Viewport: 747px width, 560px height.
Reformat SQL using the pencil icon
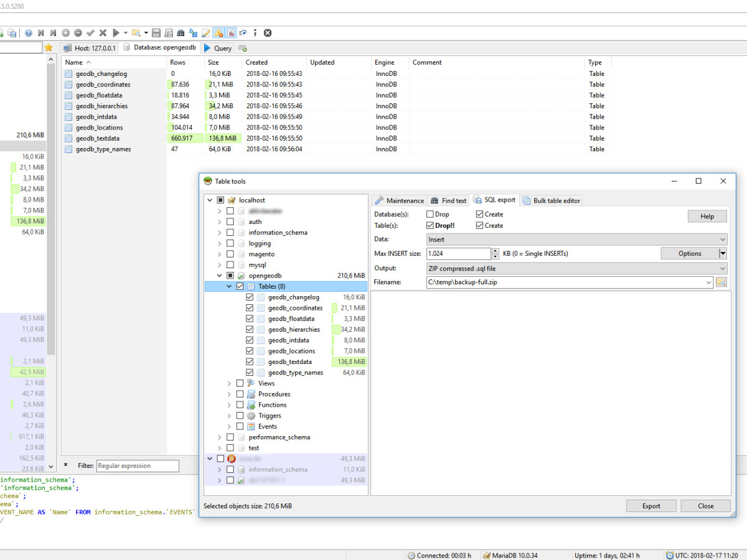point(205,32)
